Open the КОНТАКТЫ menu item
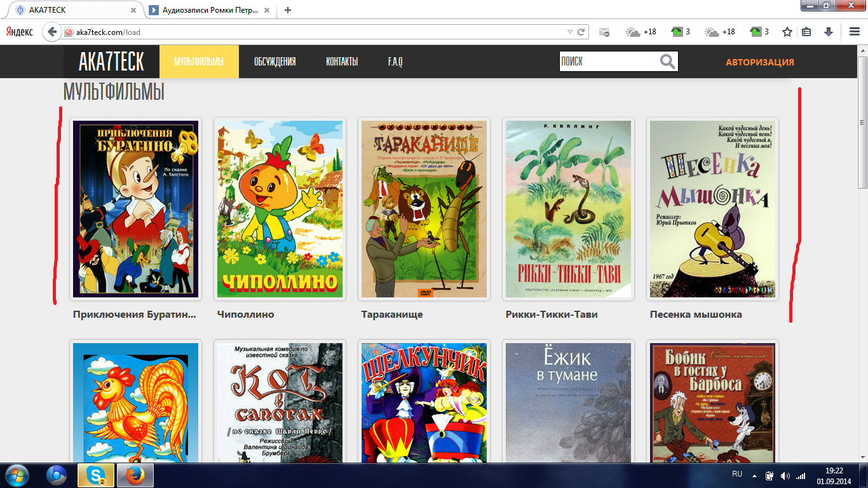868x488 pixels. (342, 62)
